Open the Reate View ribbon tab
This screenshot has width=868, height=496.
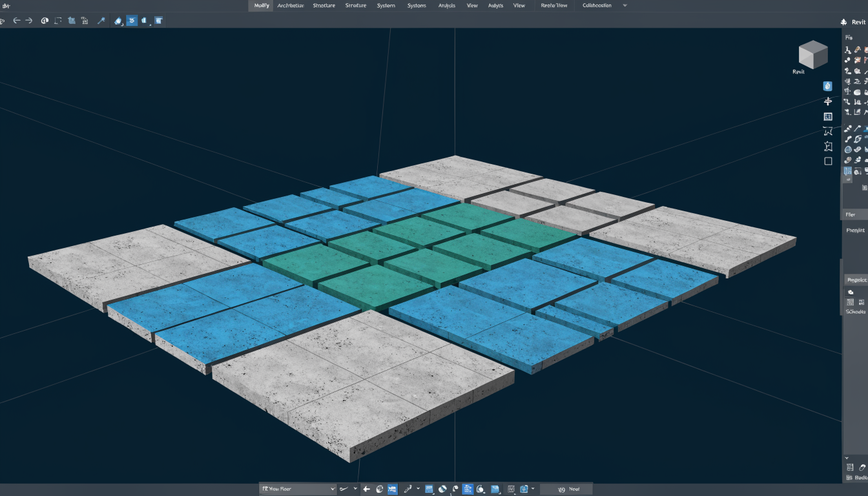click(554, 5)
